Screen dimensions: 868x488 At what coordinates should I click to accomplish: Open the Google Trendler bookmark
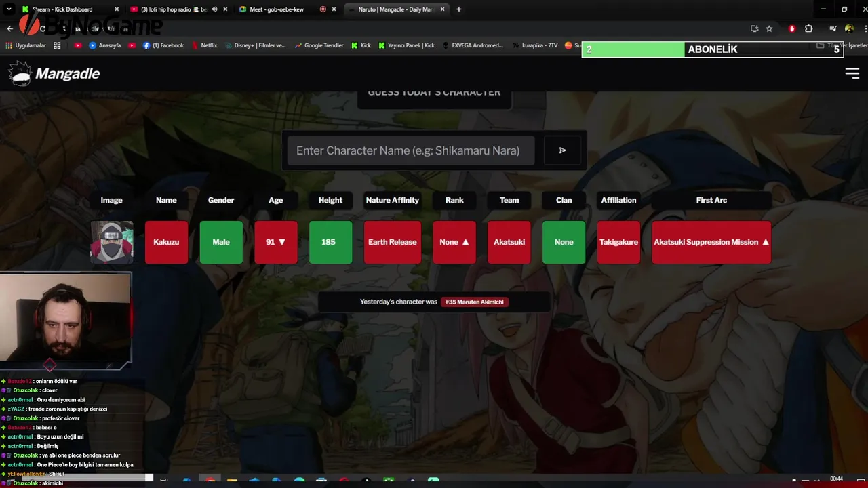pyautogui.click(x=319, y=45)
